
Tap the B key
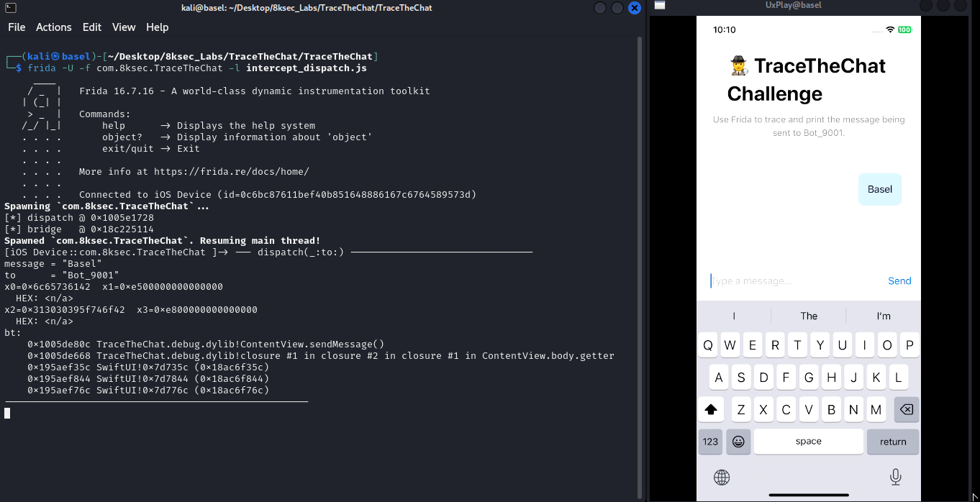pyautogui.click(x=831, y=410)
